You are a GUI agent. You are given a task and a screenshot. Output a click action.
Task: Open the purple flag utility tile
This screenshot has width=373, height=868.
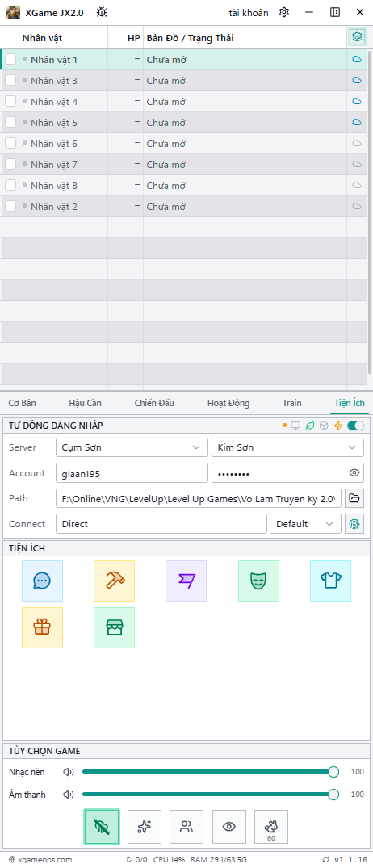[x=186, y=581]
